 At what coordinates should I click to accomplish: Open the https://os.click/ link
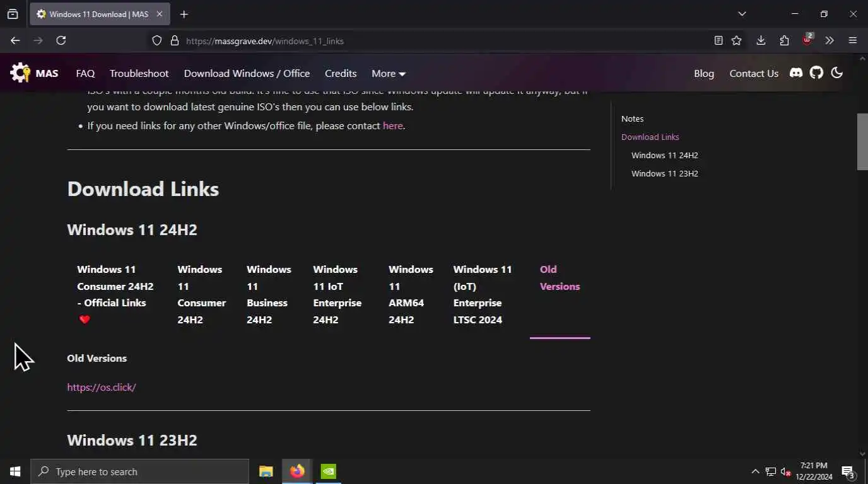point(102,387)
